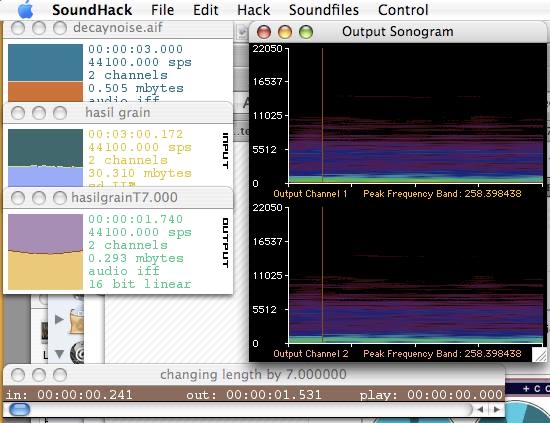Open the File menu
Image resolution: width=550 pixels, height=423 pixels.
pyautogui.click(x=162, y=10)
